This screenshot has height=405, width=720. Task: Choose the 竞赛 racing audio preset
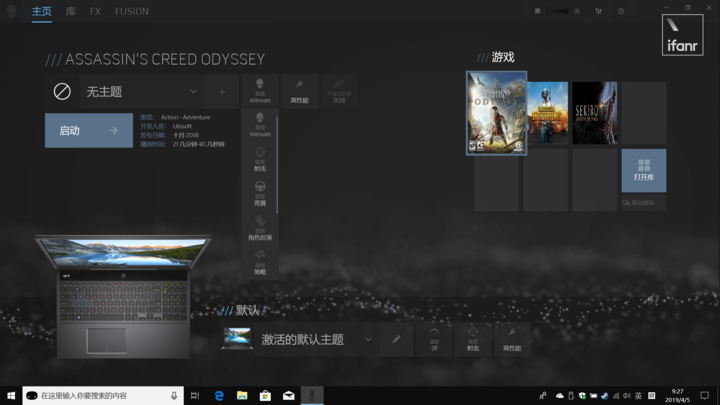(260, 194)
